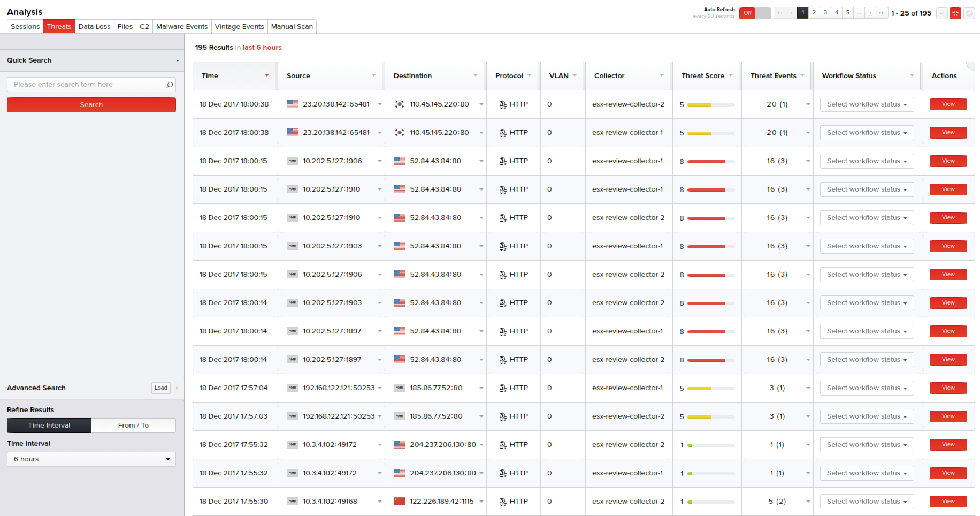Viewport: 980px width, 516px height.
Task: Open the 6 hours Time Interval dropdown
Action: [91, 459]
